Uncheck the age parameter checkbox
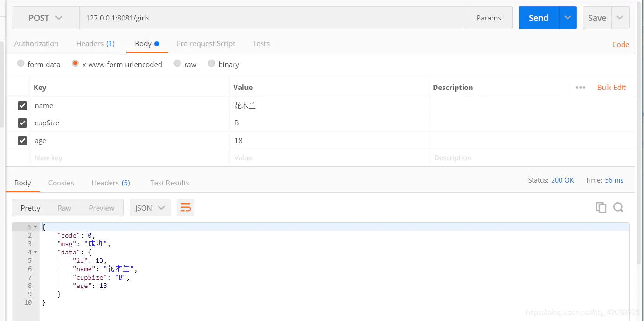644x321 pixels. 22,140
